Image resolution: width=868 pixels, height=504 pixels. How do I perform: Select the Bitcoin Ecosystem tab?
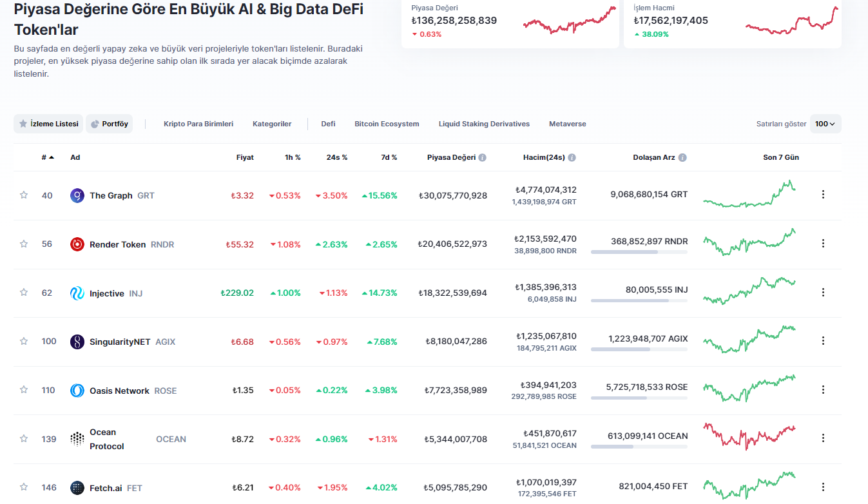pos(387,124)
